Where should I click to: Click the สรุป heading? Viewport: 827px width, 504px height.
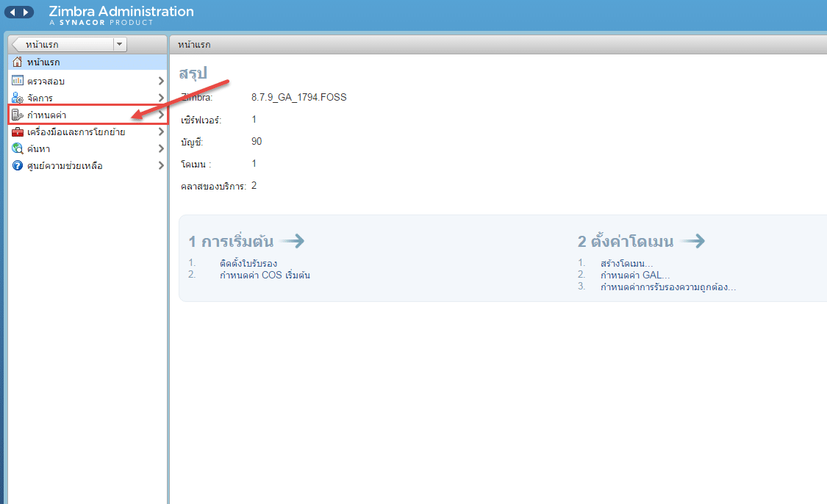pos(193,73)
